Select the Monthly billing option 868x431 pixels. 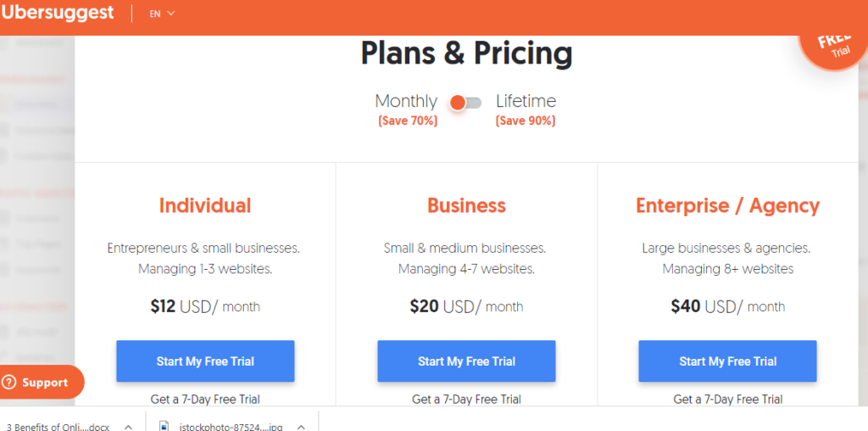pos(406,101)
